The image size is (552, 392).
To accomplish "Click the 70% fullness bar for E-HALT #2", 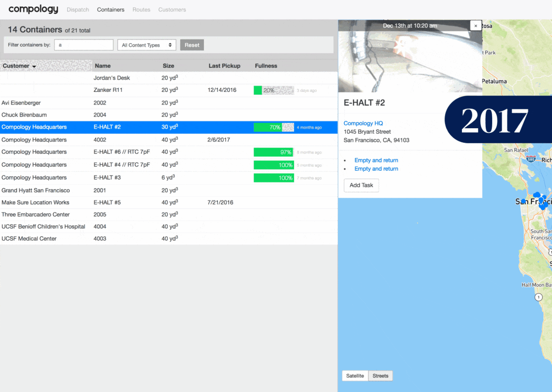I will tap(274, 127).
